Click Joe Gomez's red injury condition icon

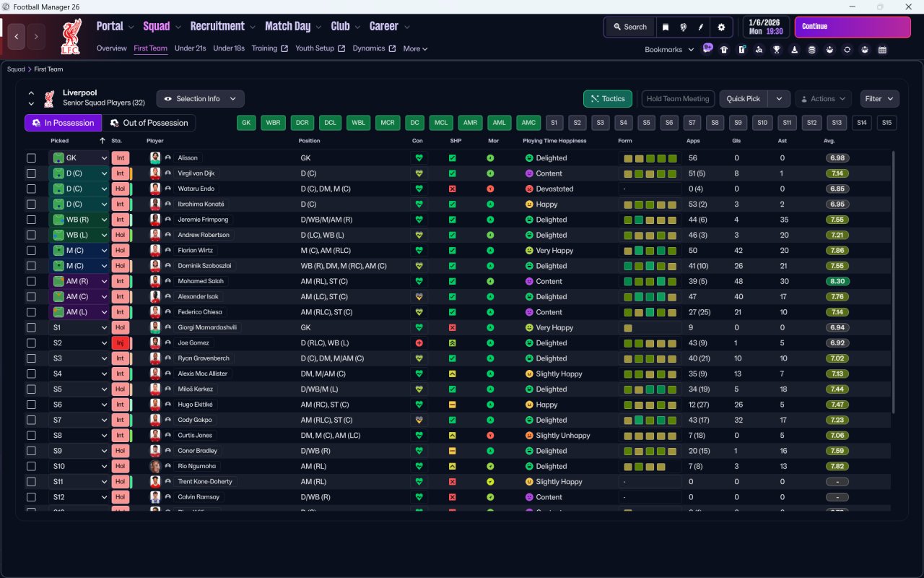(418, 343)
